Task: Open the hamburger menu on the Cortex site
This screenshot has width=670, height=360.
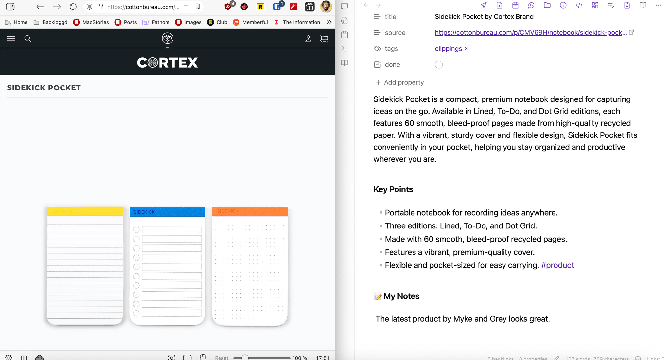Action: (11, 38)
